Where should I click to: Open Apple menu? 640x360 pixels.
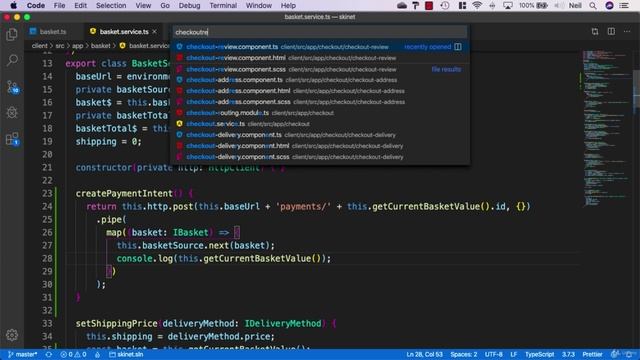pyautogui.click(x=13, y=5)
